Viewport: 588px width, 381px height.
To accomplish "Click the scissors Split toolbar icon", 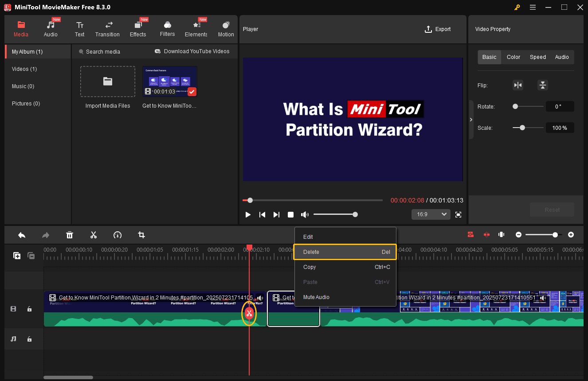I will [x=94, y=235].
